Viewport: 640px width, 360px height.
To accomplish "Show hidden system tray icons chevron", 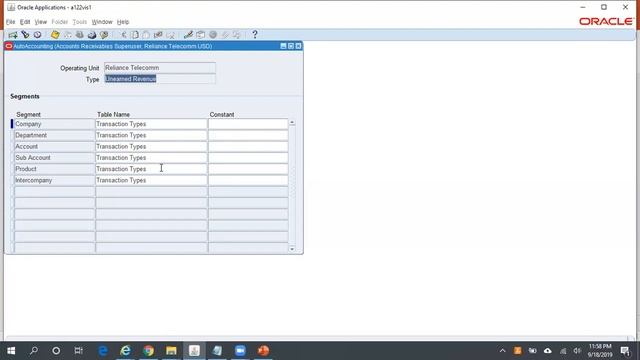I will [x=502, y=351].
